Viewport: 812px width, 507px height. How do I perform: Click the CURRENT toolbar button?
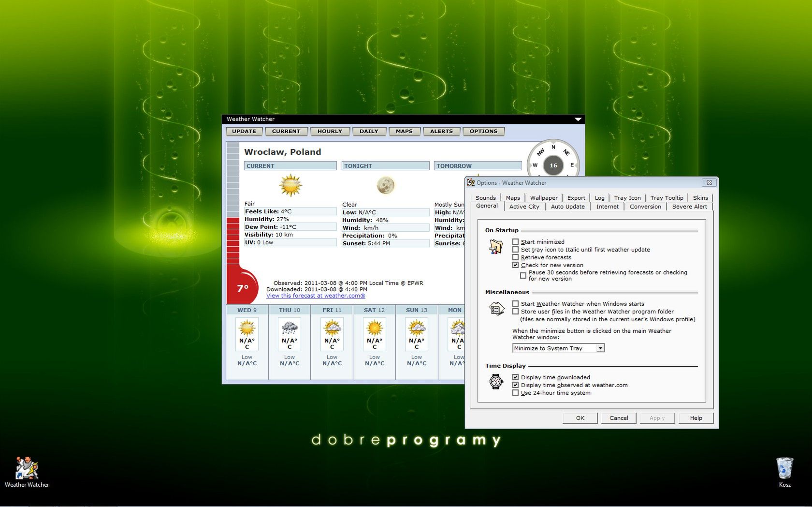[286, 131]
